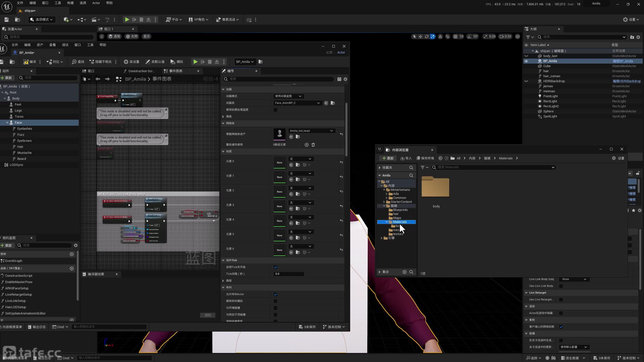This screenshot has height=362, width=644.
Task: Click the Find (查找) icon in blueprint toolbar
Action: tap(78, 62)
